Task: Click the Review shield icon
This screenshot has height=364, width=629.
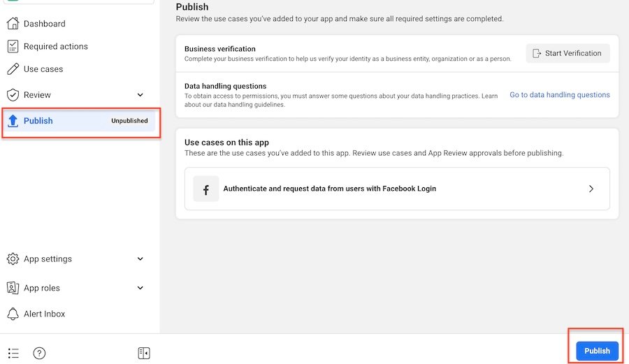Action: click(x=13, y=95)
